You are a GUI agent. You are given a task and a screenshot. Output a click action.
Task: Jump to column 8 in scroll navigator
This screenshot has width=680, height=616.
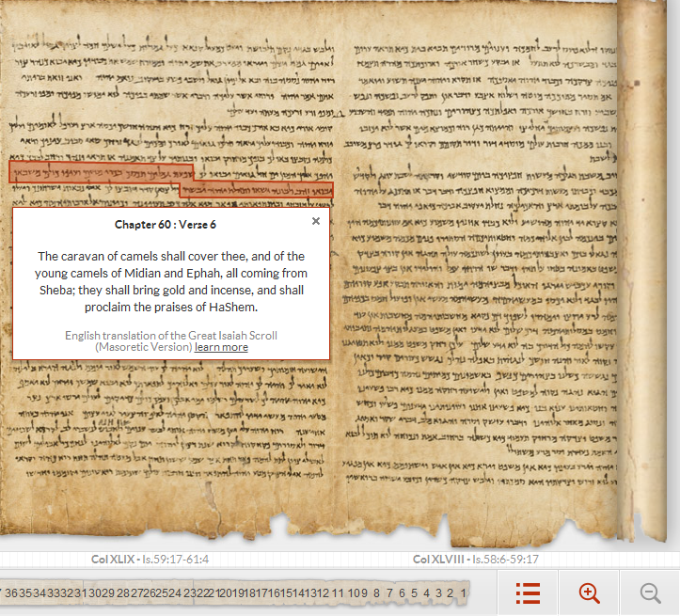pos(376,593)
